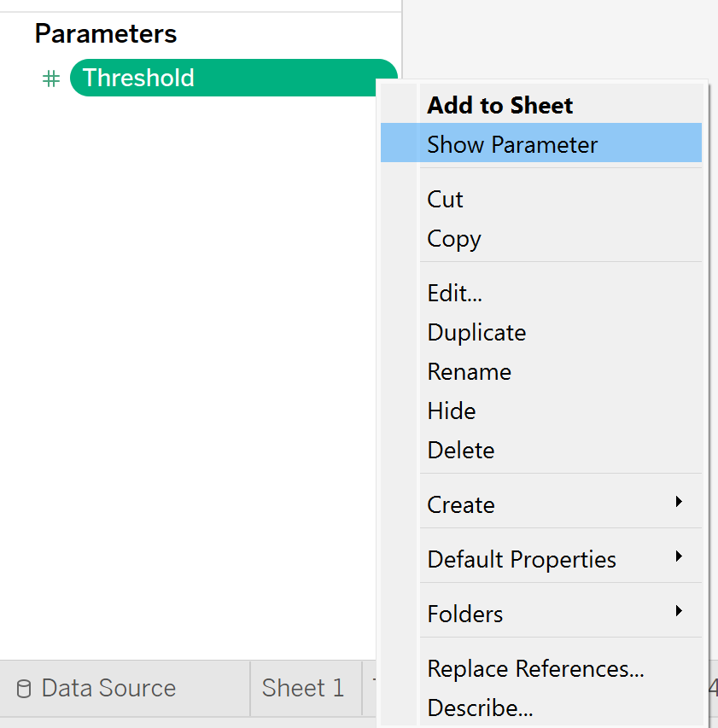Click the Data Source cylinder icon
Screen dimensions: 718x728
click(24, 689)
